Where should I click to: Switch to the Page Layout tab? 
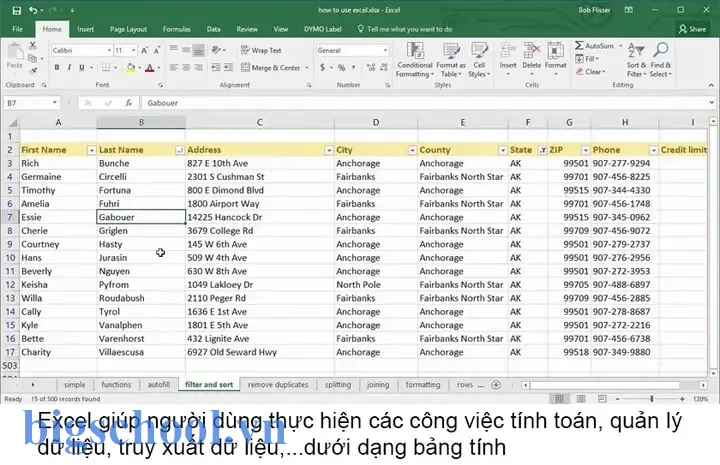coord(128,29)
